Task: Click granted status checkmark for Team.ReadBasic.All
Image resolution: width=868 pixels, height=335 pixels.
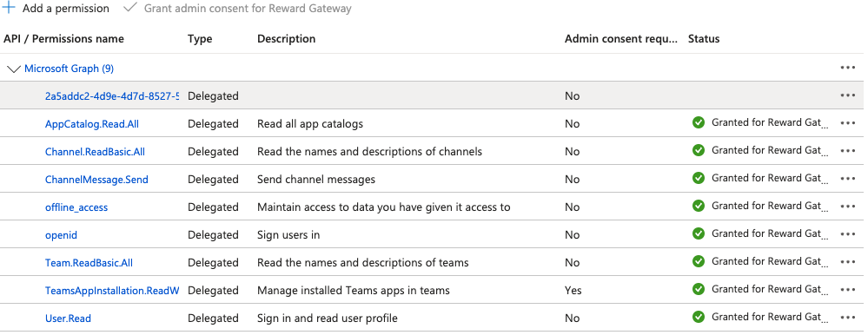Action: [x=699, y=261]
